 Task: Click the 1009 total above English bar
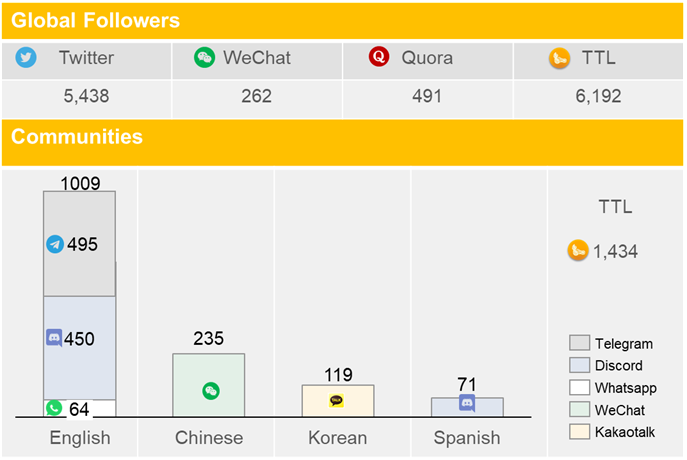tap(80, 183)
